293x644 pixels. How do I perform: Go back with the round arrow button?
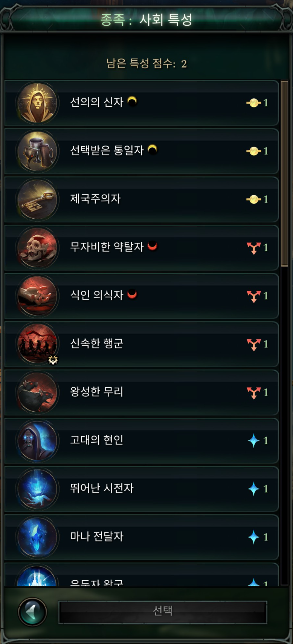[33, 612]
